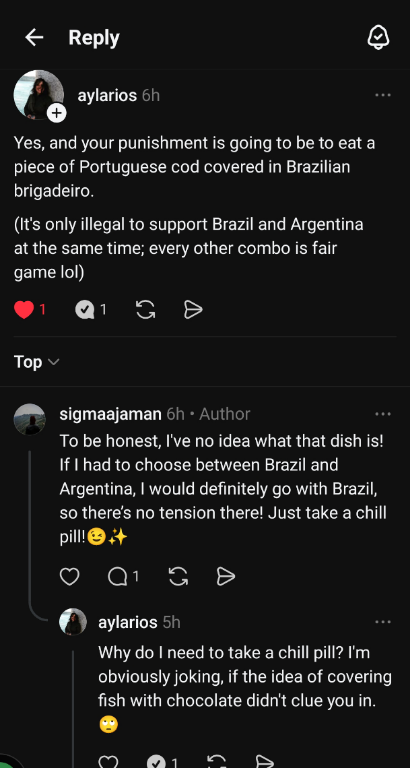Follow aylarios via plus badge
Viewport: 410px width, 768px height.
(x=57, y=114)
